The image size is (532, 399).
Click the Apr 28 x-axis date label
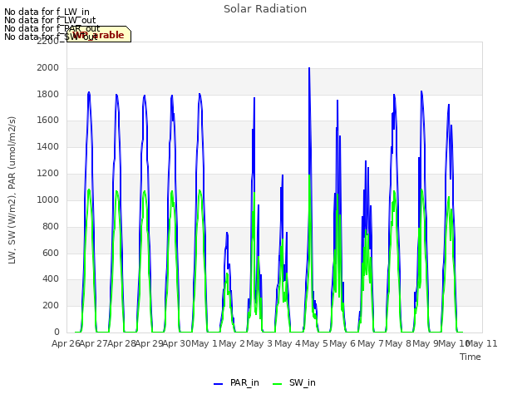122,343
